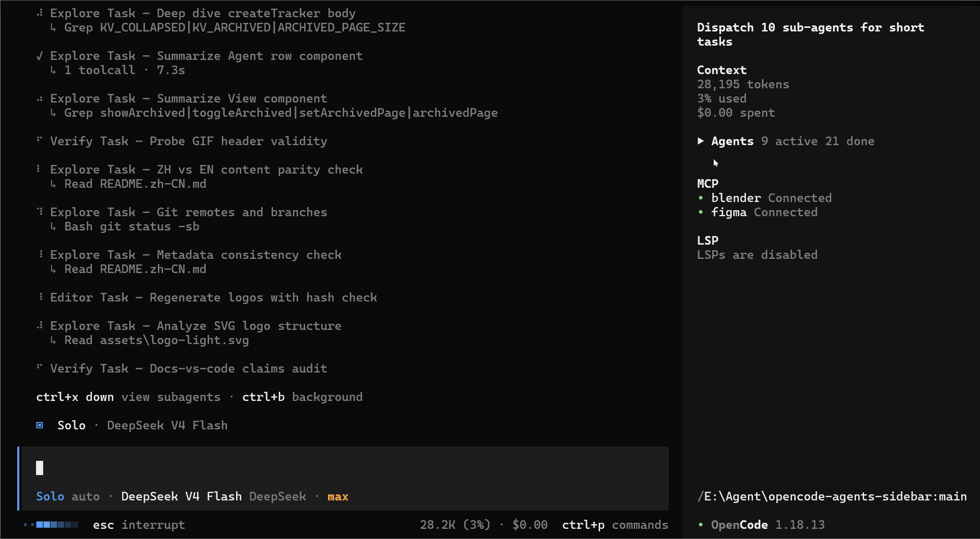Click ctrl+b background hint
Image resolution: width=980 pixels, height=539 pixels.
click(x=302, y=397)
